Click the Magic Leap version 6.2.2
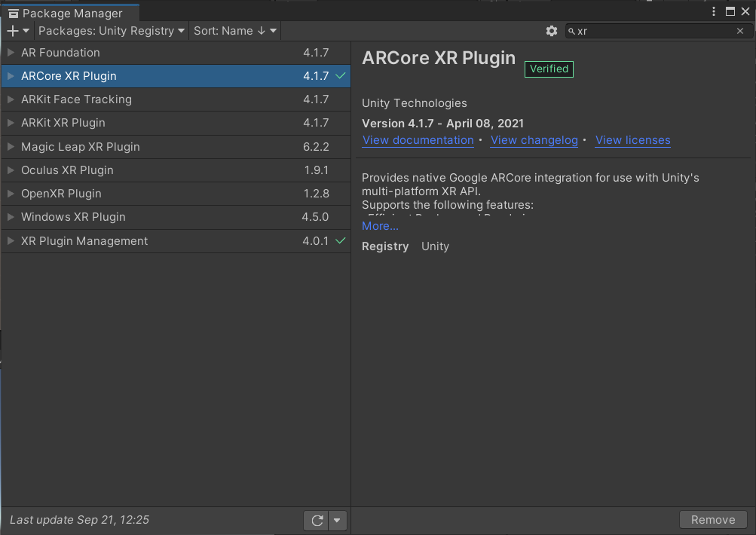 tap(316, 146)
